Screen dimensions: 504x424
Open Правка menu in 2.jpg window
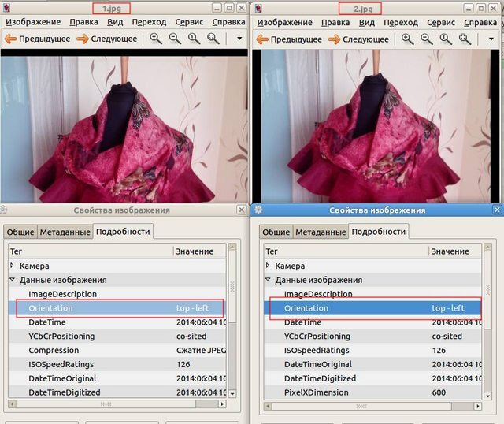click(335, 23)
